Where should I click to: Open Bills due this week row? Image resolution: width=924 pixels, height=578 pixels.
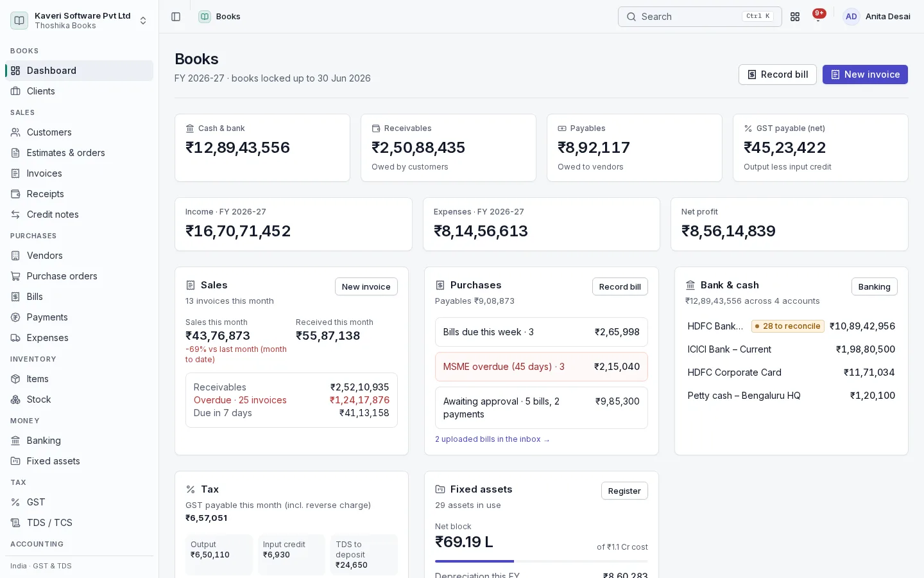point(542,332)
